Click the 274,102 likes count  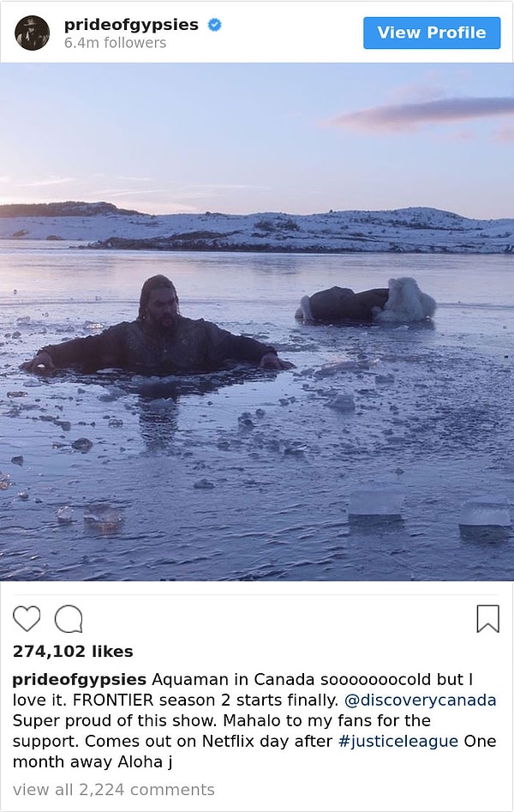click(x=73, y=652)
